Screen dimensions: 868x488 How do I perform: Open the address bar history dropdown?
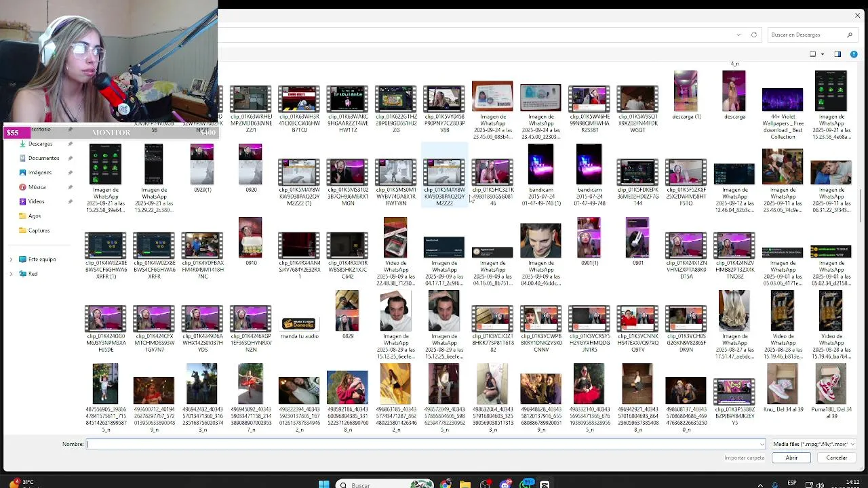738,35
